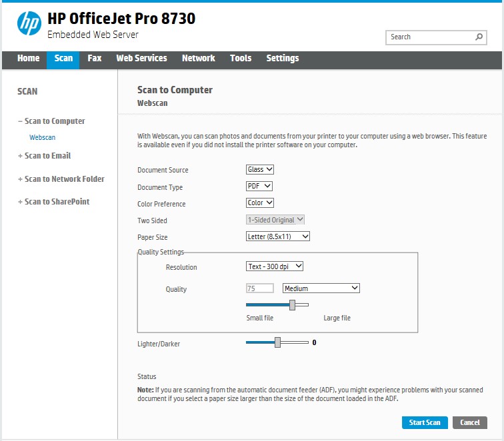Select the Webscan sidebar link
504x441 pixels.
pos(42,138)
